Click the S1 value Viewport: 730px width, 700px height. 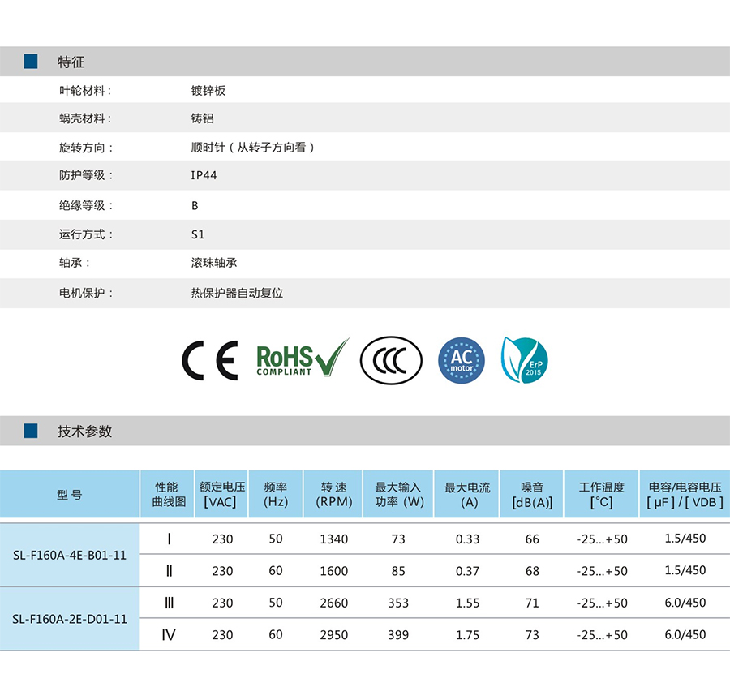click(198, 234)
